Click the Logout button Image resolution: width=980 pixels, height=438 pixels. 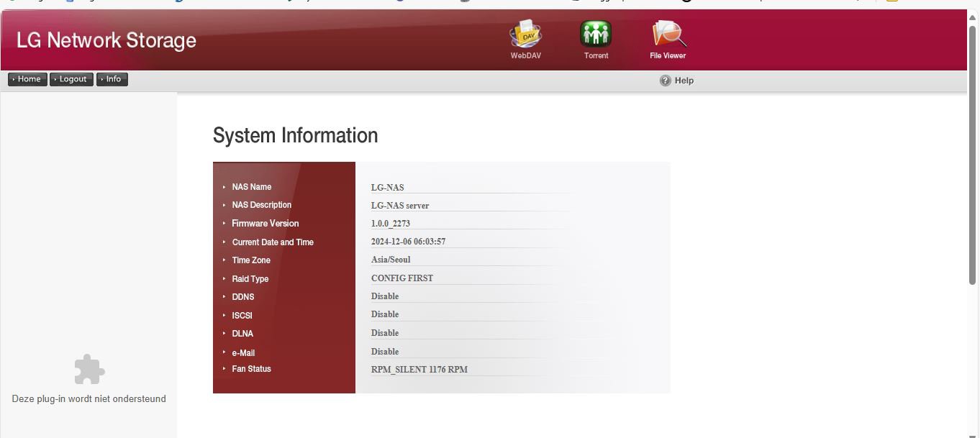pyautogui.click(x=71, y=79)
